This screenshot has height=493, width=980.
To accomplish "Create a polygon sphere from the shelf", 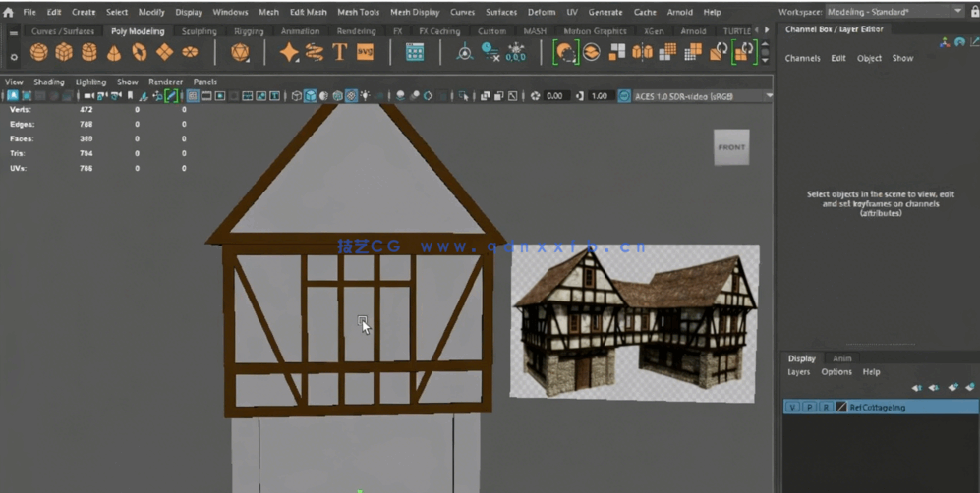I will click(x=38, y=52).
